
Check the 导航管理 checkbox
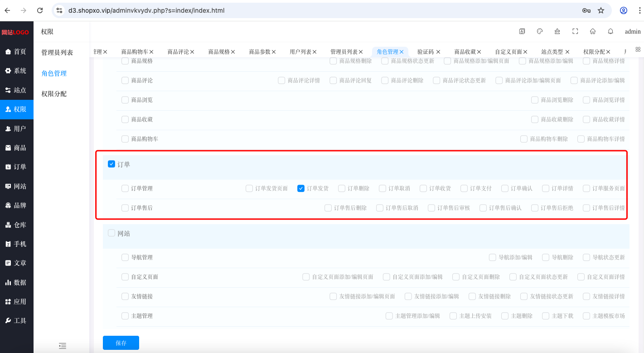[125, 257]
